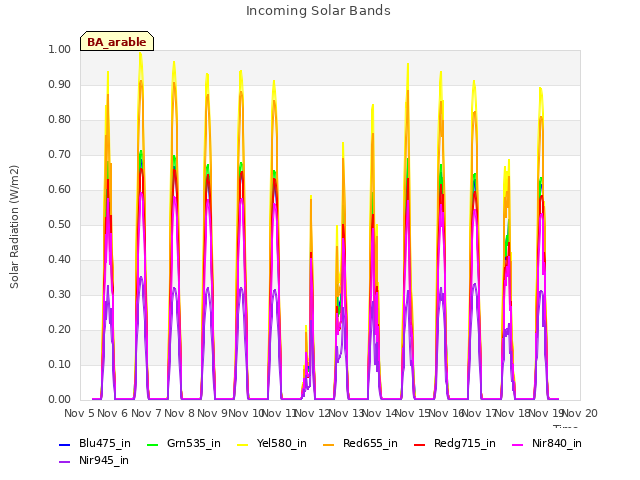Click the Redg715_in legend label
The image size is (640, 480).
coord(464,443)
